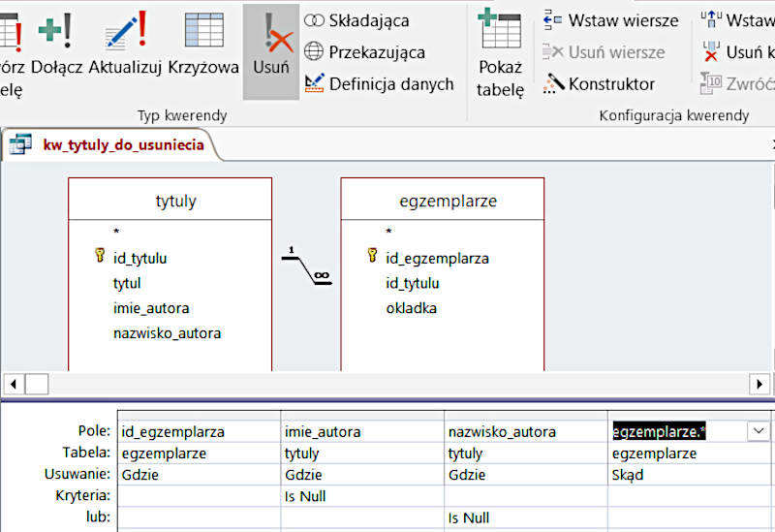This screenshot has width=775, height=532.
Task: Click Is Null criteria under imie_autora
Action: [362, 496]
